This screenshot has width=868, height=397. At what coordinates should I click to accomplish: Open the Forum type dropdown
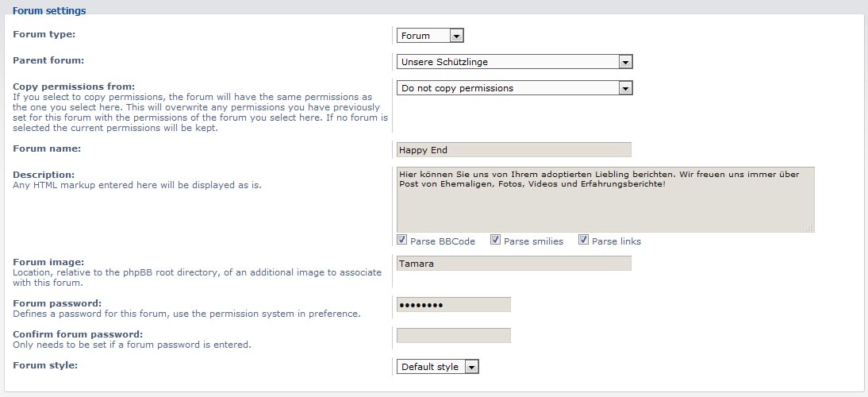(x=430, y=36)
